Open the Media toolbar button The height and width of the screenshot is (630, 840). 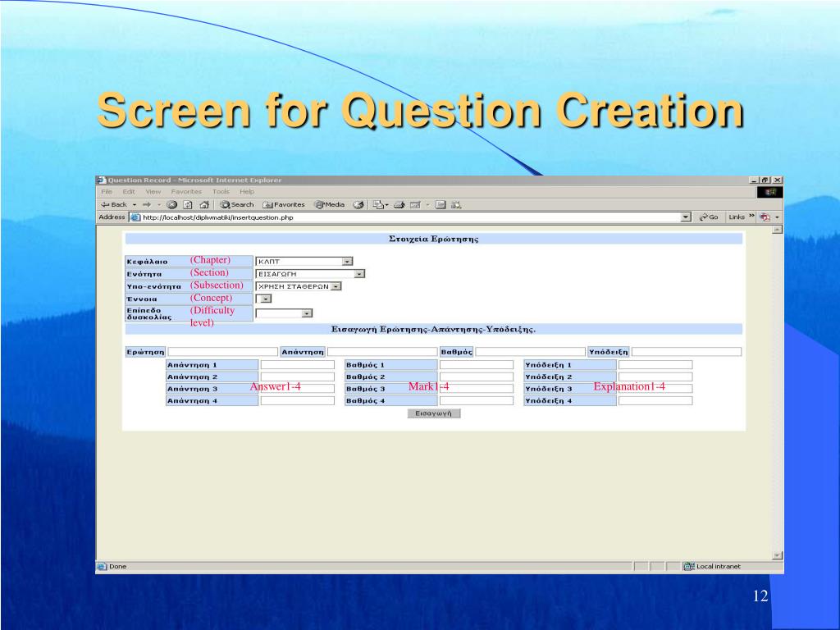[x=330, y=204]
